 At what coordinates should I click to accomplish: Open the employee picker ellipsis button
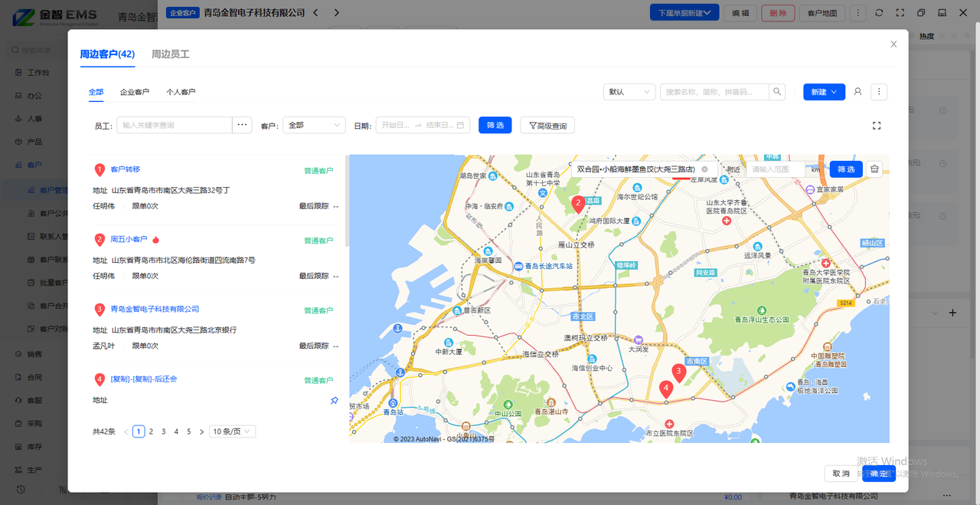tap(243, 125)
